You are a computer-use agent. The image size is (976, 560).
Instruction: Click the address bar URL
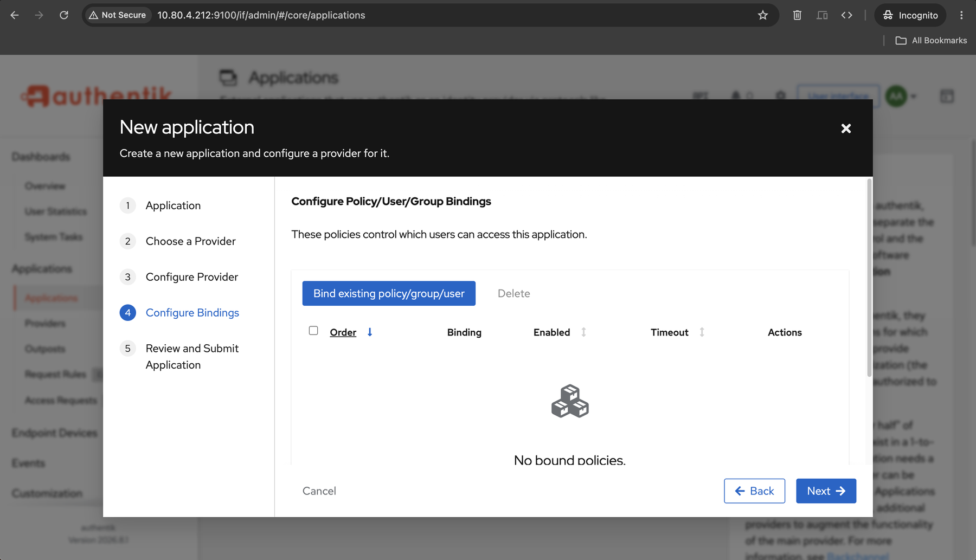[x=261, y=15]
